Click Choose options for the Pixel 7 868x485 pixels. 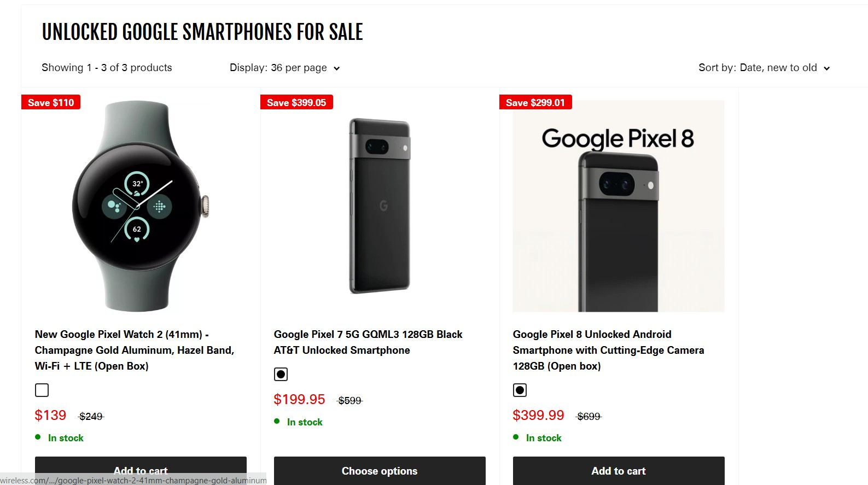coord(379,470)
